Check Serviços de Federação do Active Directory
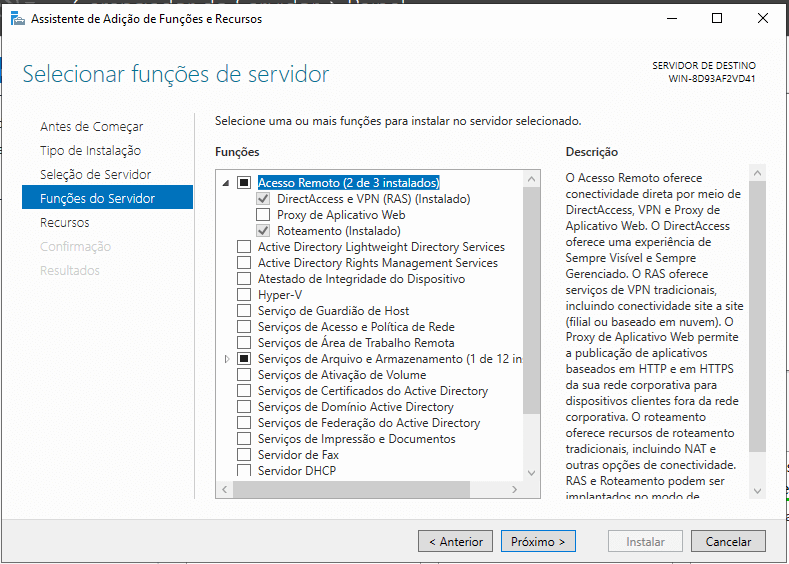This screenshot has width=789, height=564. click(x=244, y=423)
